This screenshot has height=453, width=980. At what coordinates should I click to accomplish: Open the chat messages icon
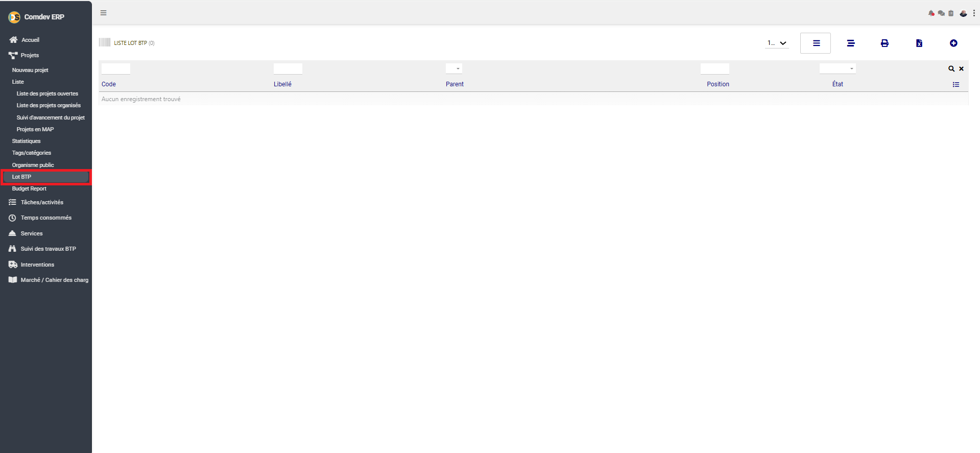(x=941, y=13)
